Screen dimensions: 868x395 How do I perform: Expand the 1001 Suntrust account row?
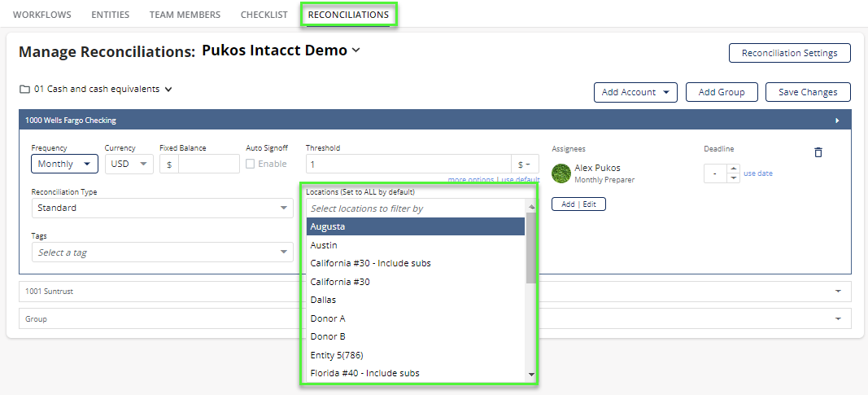tap(434, 291)
